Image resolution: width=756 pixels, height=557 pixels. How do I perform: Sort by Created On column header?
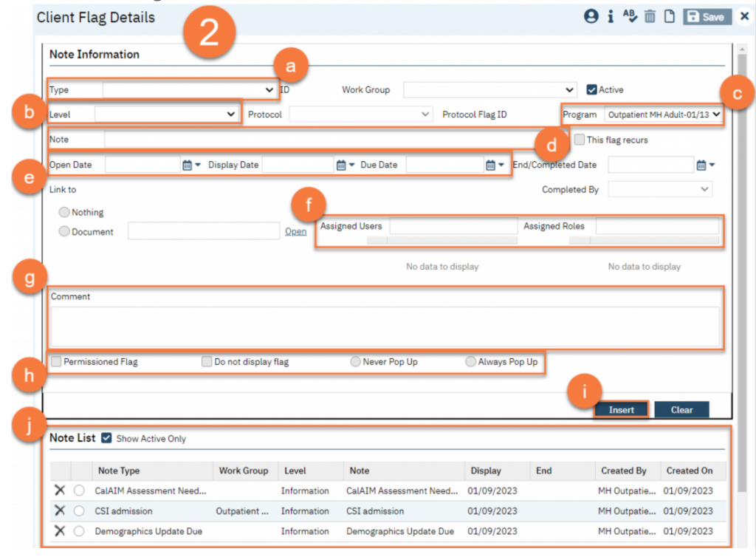[690, 471]
